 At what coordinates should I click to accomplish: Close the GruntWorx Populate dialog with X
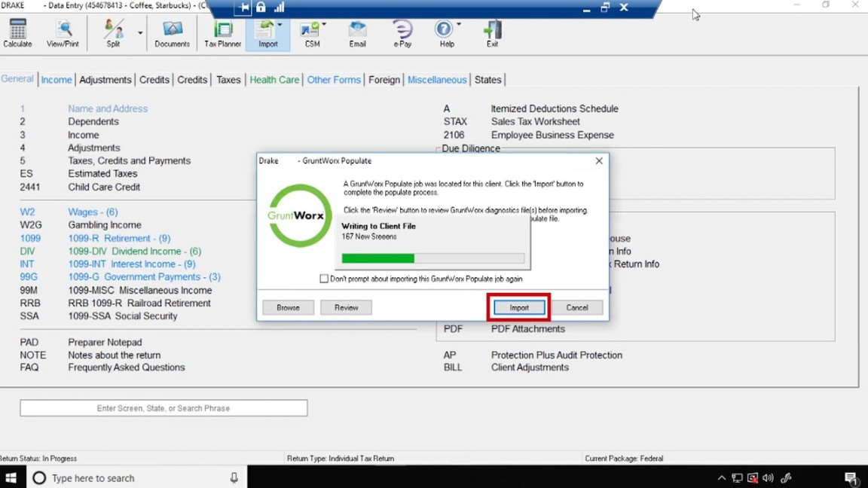[599, 160]
